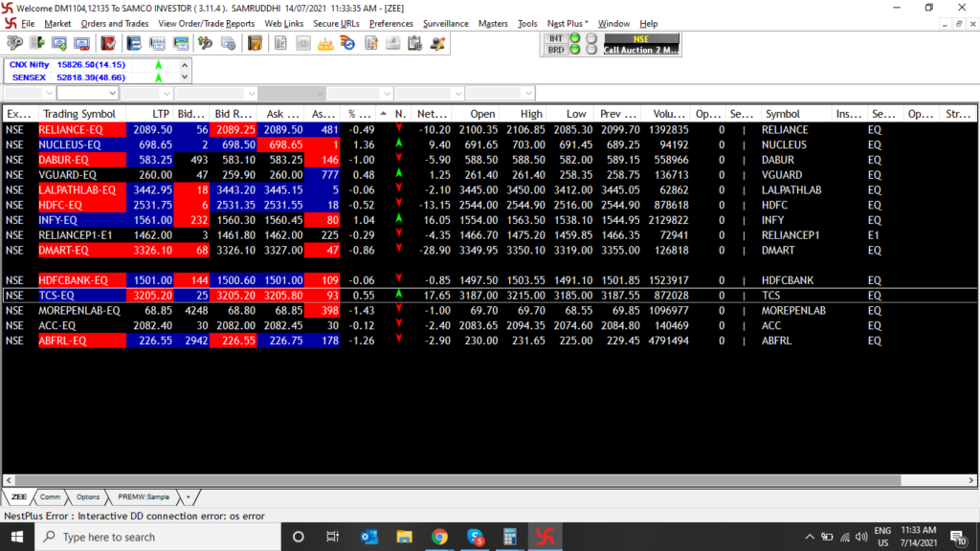Open Google Chrome from the taskbar

439,537
